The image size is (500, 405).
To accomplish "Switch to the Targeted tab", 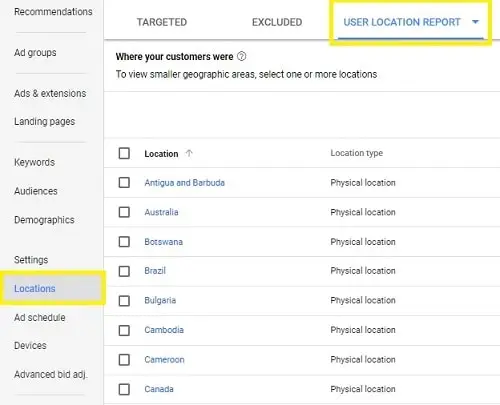I will tap(162, 22).
